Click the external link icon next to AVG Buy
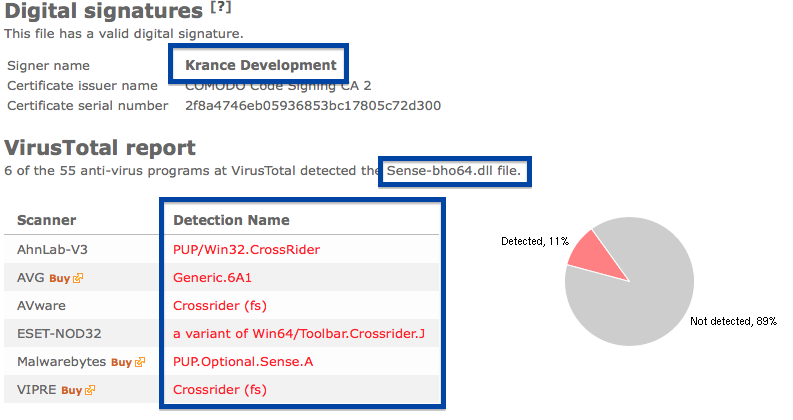The height and width of the screenshot is (420, 793). [x=78, y=278]
